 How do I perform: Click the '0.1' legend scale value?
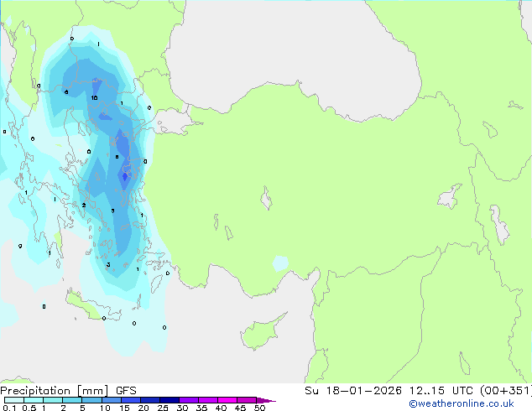(9, 408)
